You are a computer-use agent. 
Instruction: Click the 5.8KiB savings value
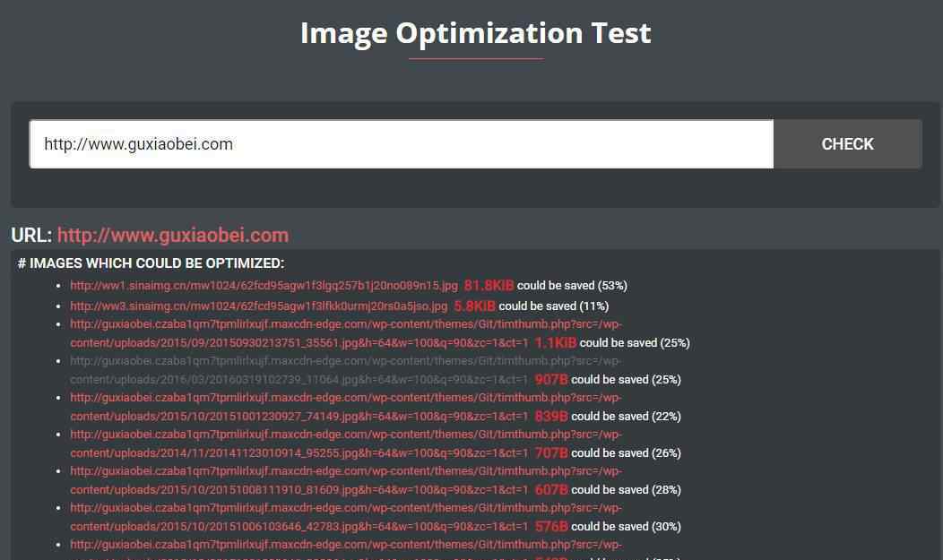(474, 306)
